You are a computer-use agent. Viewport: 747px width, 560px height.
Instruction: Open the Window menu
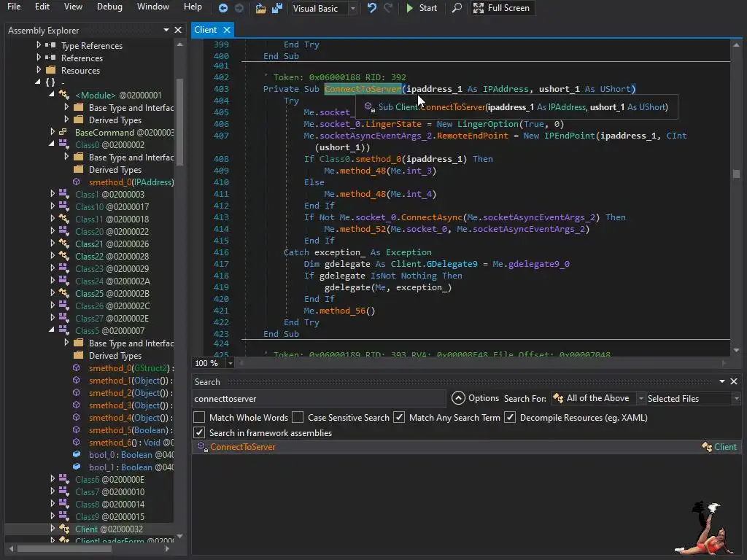(153, 7)
